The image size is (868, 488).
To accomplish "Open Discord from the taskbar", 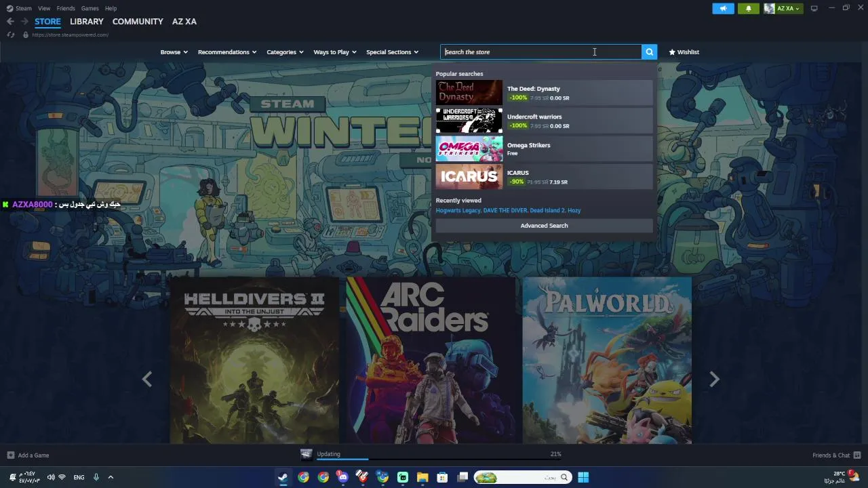I will coord(342,477).
